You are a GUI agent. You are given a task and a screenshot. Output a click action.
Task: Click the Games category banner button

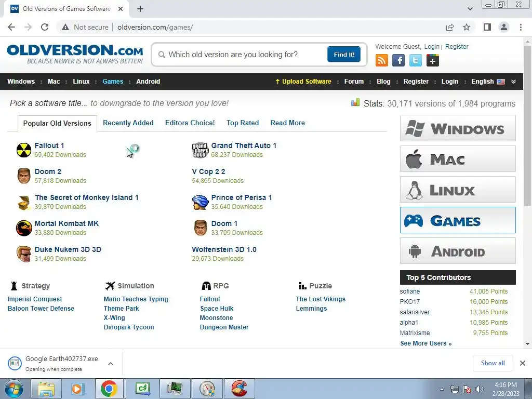pos(458,220)
